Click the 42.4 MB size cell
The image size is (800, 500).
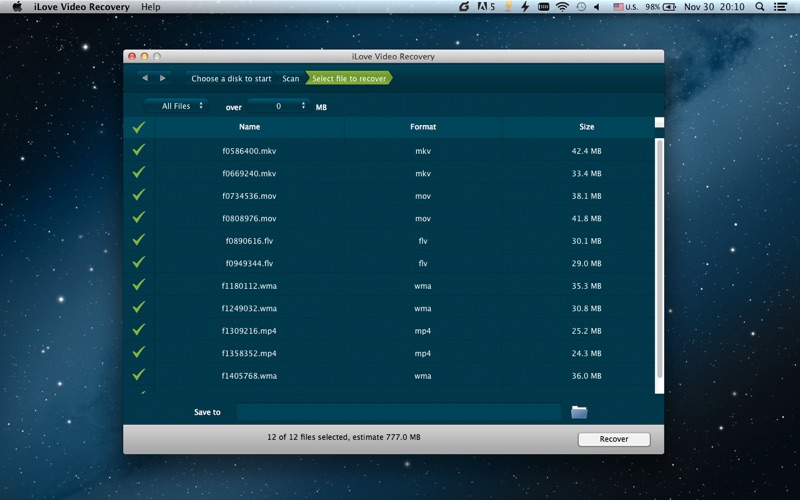click(586, 151)
